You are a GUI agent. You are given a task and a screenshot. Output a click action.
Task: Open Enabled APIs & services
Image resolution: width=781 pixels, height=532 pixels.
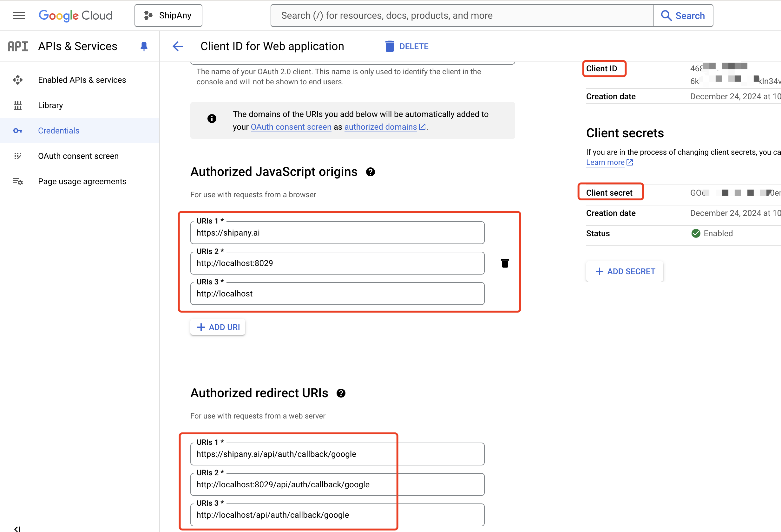coord(80,80)
